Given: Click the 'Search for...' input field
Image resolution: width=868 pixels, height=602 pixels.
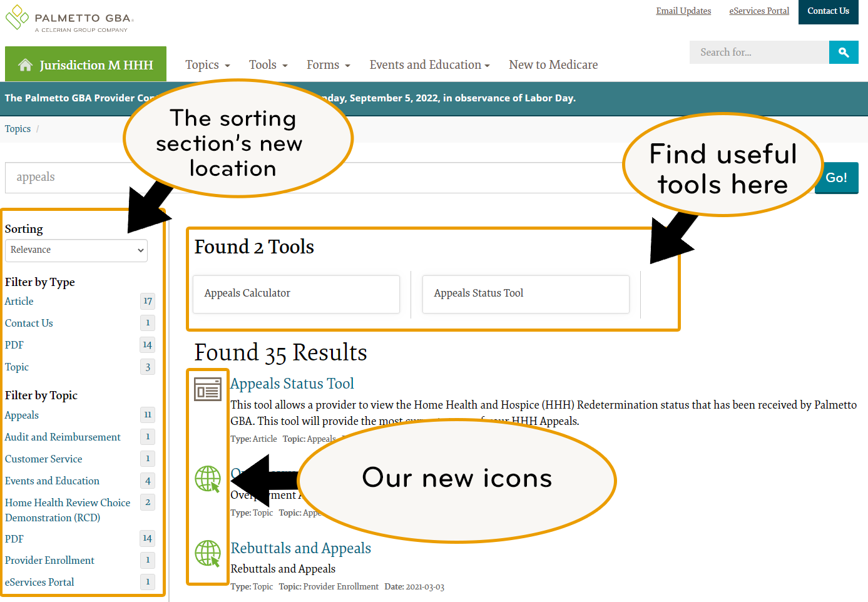Looking at the screenshot, I should (758, 53).
